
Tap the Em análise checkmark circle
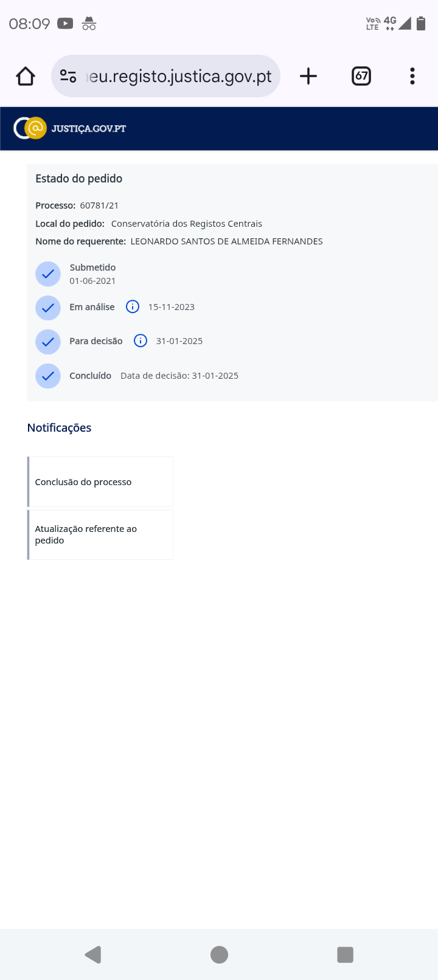coord(48,308)
